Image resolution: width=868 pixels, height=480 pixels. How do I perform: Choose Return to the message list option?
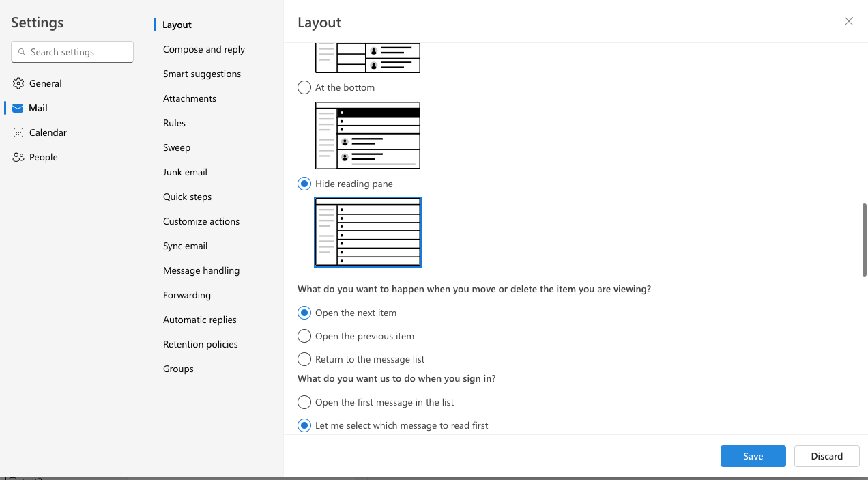pos(304,359)
